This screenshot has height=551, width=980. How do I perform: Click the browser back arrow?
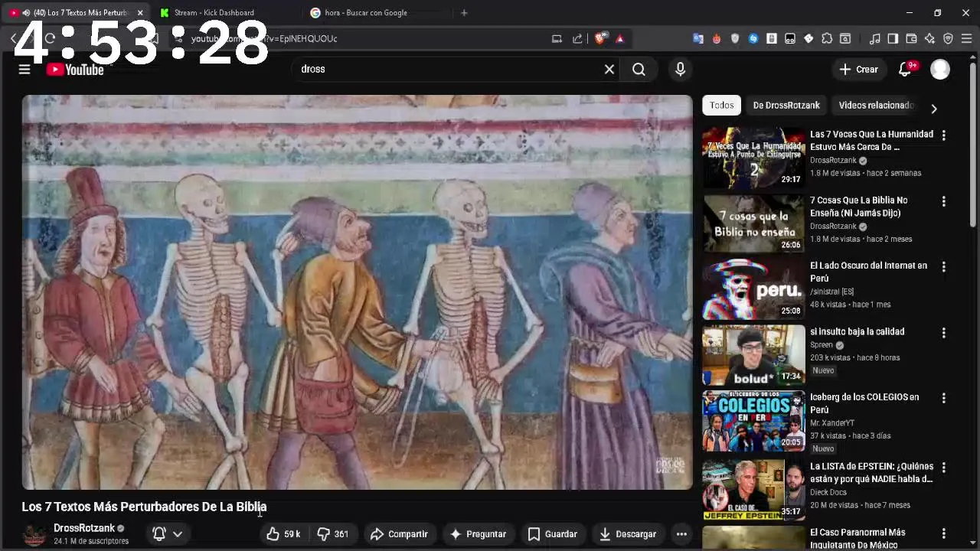click(x=15, y=39)
